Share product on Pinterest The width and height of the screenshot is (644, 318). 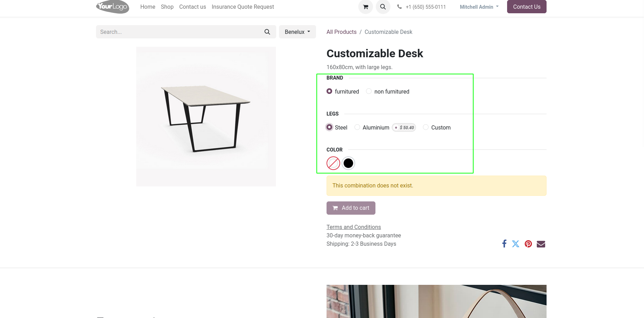(528, 244)
